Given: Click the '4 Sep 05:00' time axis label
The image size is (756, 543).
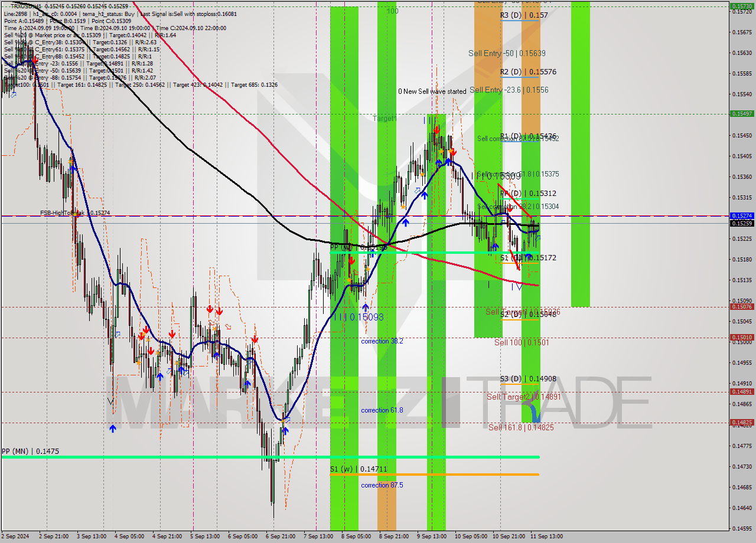Looking at the screenshot, I should [129, 537].
